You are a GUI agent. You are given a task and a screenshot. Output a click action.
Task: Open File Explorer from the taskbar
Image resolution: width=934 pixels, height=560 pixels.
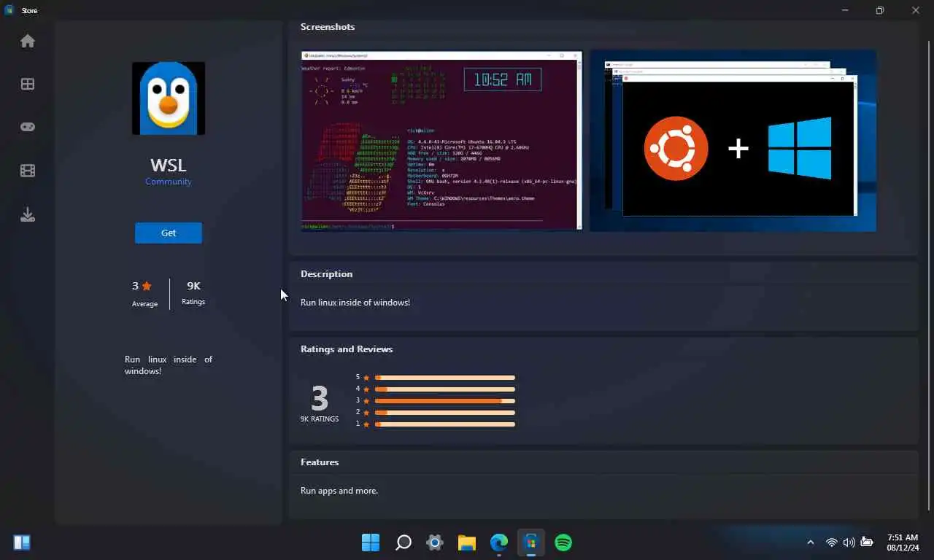point(467,542)
